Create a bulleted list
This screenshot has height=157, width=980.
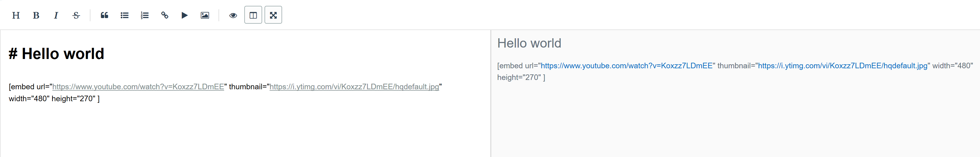click(x=124, y=15)
